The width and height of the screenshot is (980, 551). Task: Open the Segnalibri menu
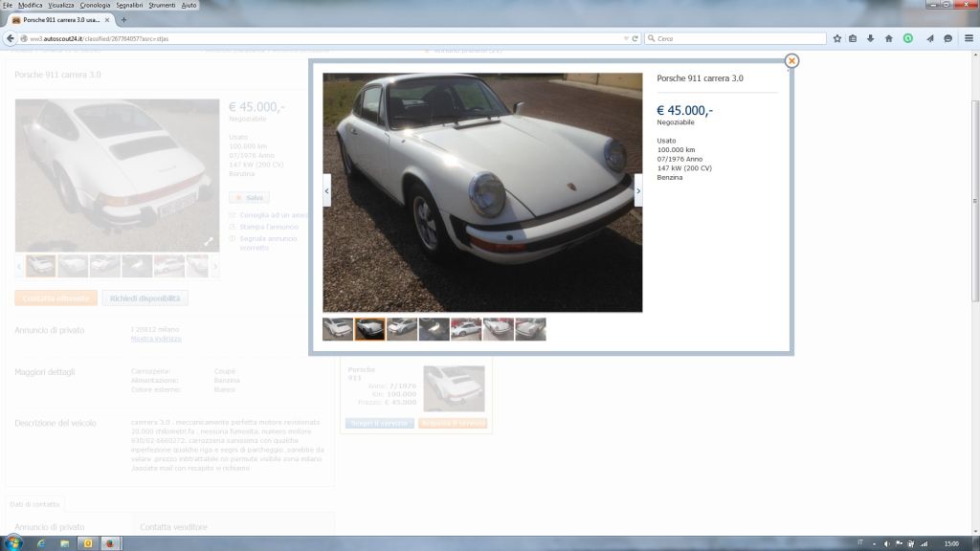click(x=129, y=5)
